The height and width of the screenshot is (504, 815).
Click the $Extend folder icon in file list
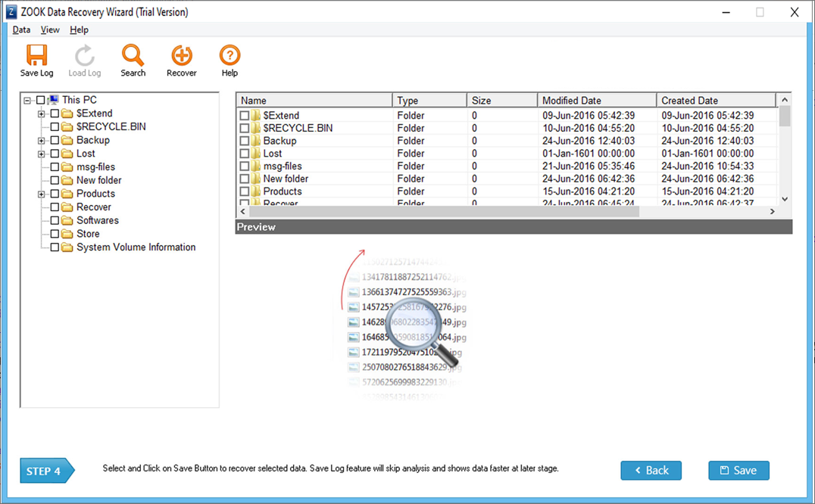pyautogui.click(x=256, y=115)
